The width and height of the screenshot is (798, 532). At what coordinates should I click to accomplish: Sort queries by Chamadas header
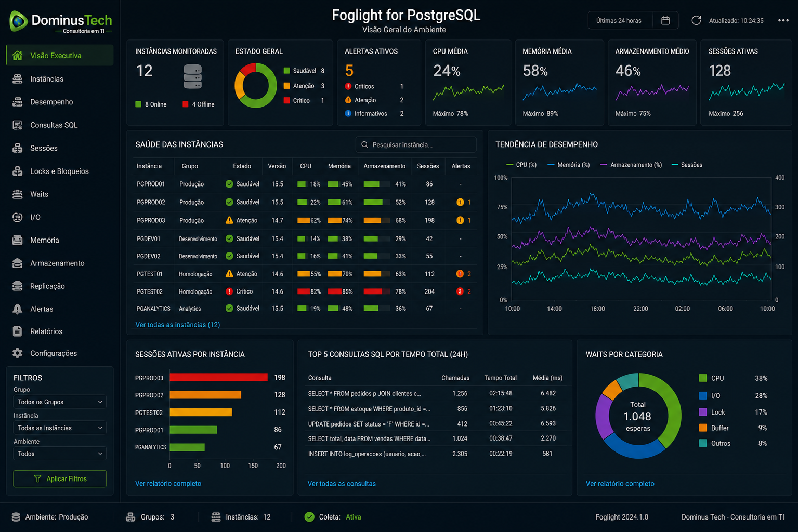tap(455, 378)
